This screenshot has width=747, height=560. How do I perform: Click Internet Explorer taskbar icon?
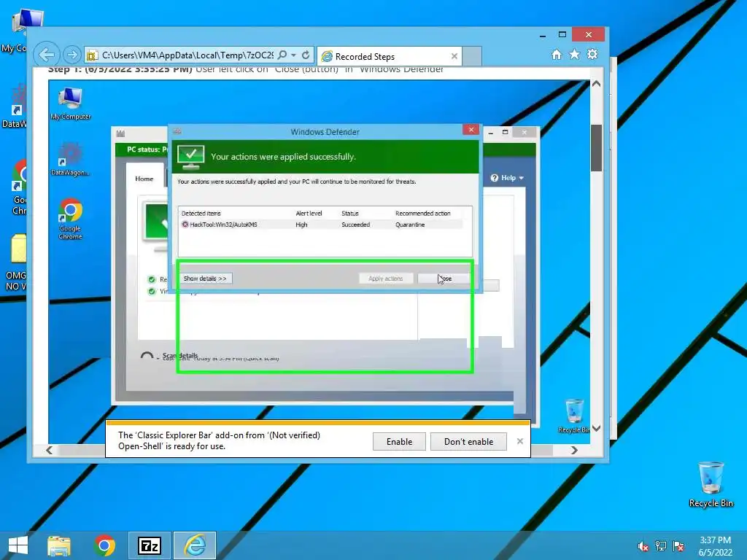coord(195,545)
